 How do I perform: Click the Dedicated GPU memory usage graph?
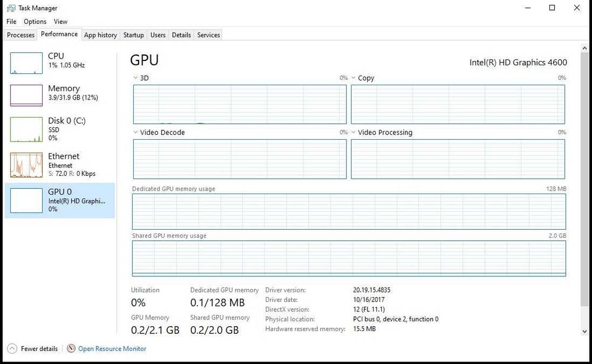[x=349, y=211]
